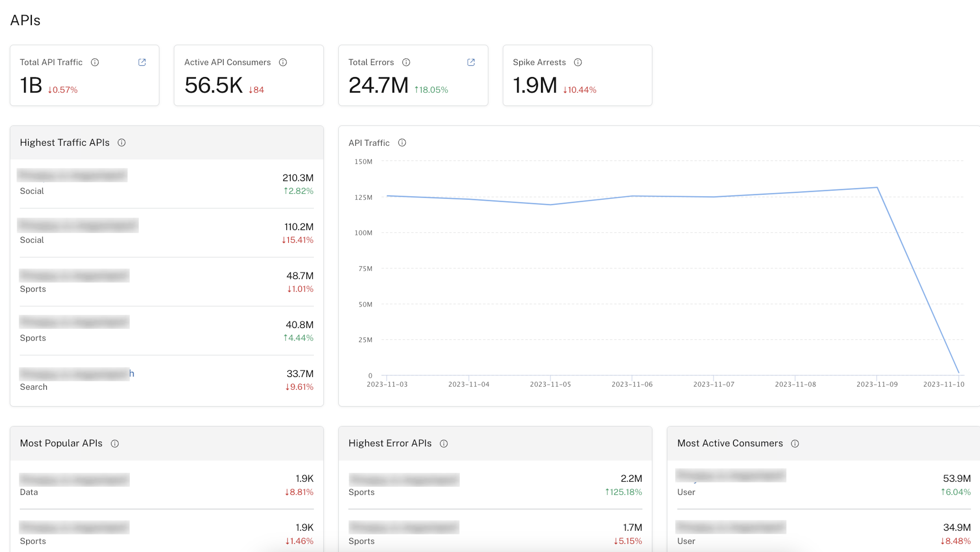This screenshot has height=552, width=980.
Task: Click info icon next to Most Popular APIs
Action: pos(114,443)
